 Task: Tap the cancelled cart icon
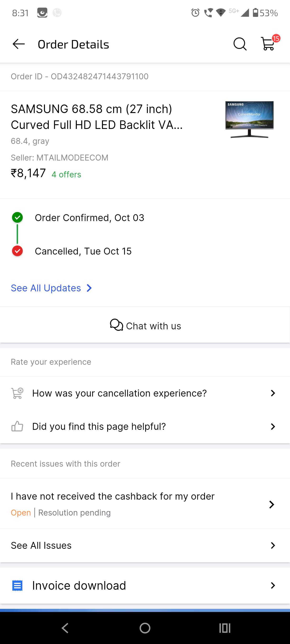[x=17, y=393]
